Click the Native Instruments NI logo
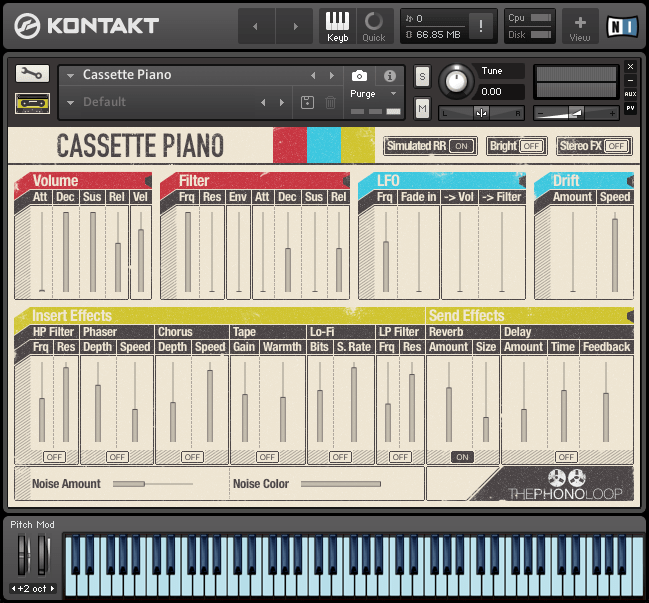Image resolution: width=649 pixels, height=603 pixels. pyautogui.click(x=622, y=27)
